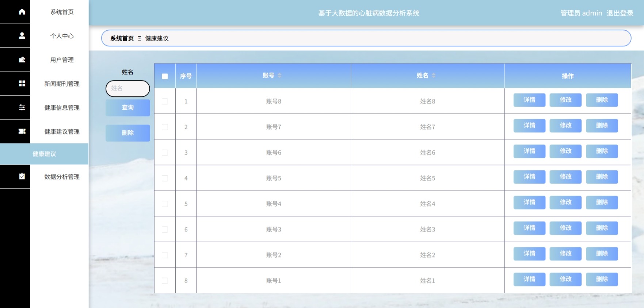Check the checkbox for row 账号2
The height and width of the screenshot is (308, 644).
pos(165,255)
